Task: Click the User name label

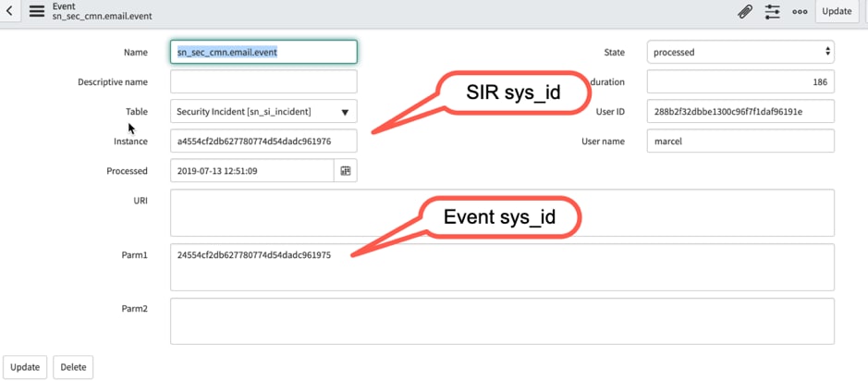Action: click(603, 141)
